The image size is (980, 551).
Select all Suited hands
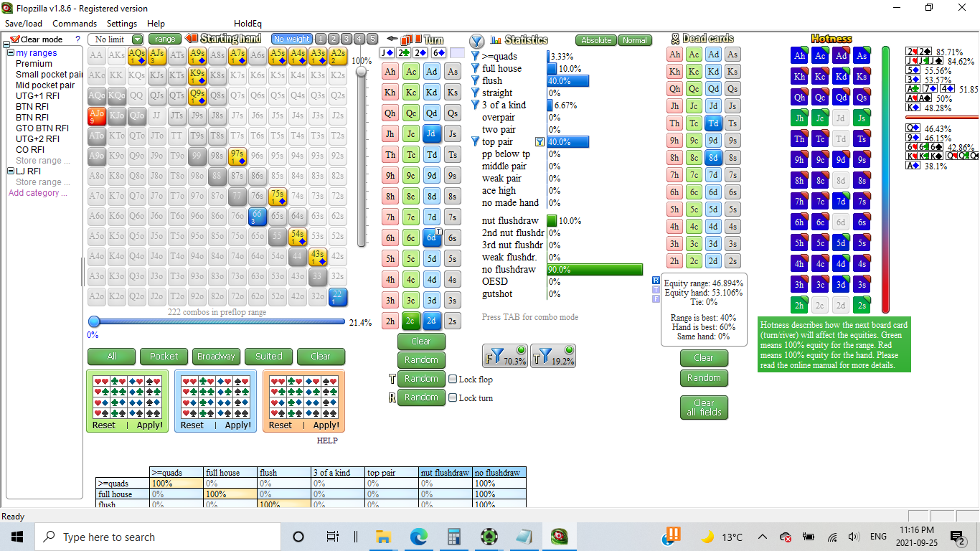(x=268, y=357)
